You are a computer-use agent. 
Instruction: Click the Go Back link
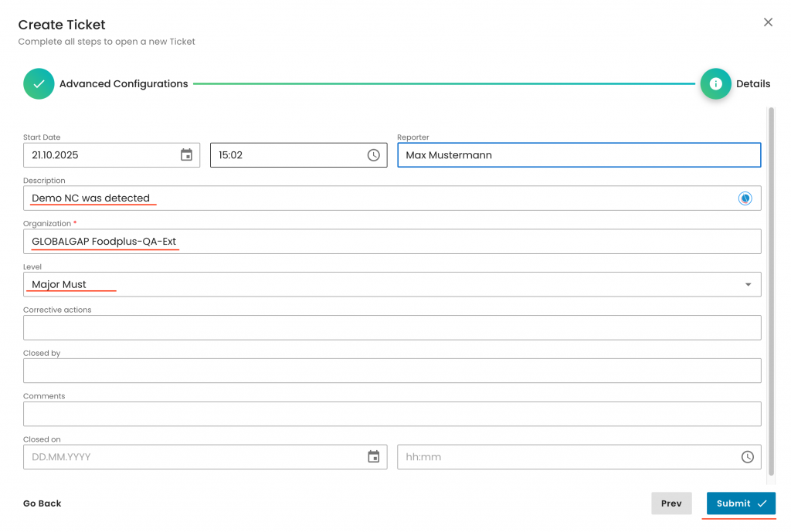[42, 503]
